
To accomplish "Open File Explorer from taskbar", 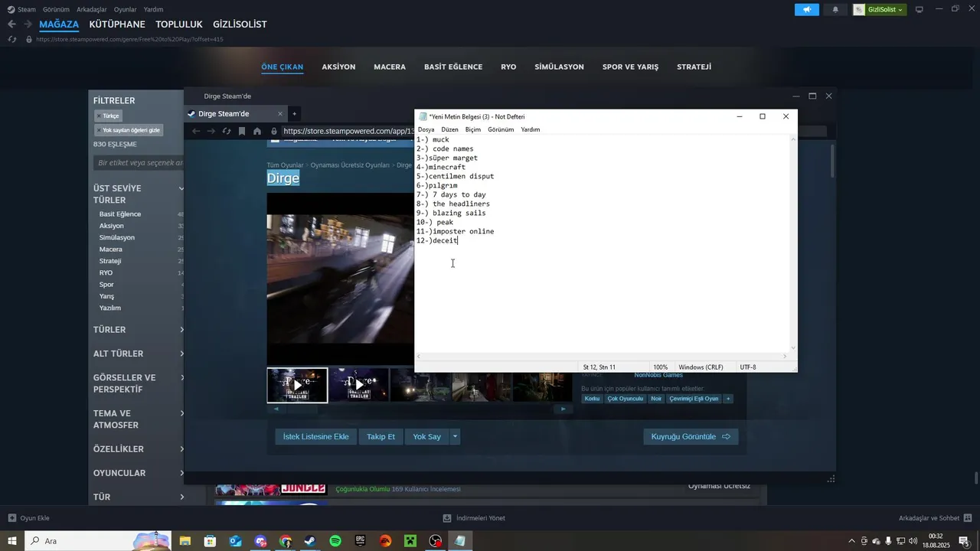I will (x=185, y=541).
